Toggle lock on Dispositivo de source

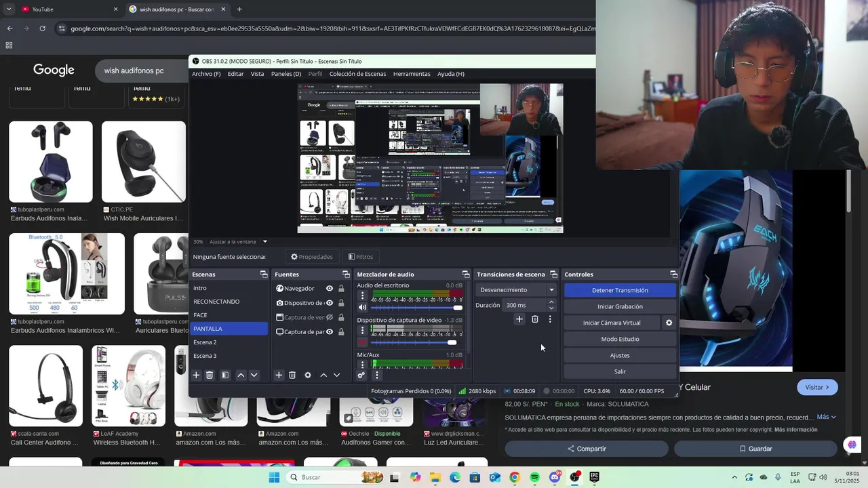pyautogui.click(x=341, y=303)
